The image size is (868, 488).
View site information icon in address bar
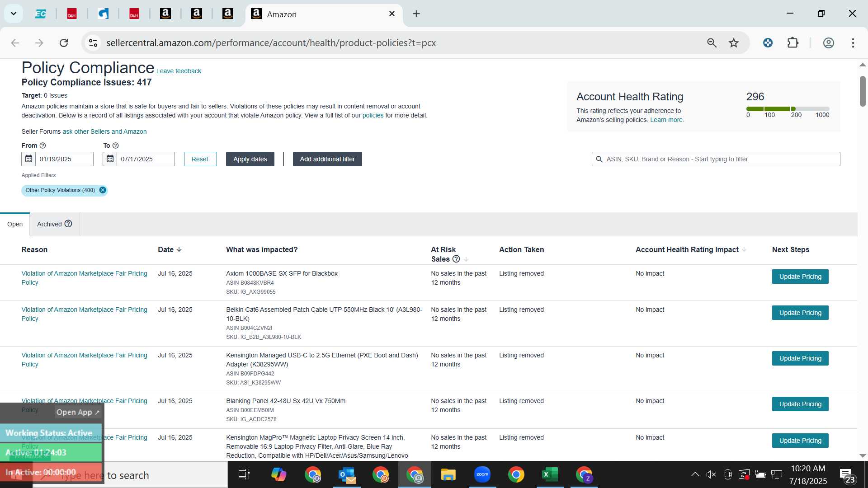tap(93, 43)
